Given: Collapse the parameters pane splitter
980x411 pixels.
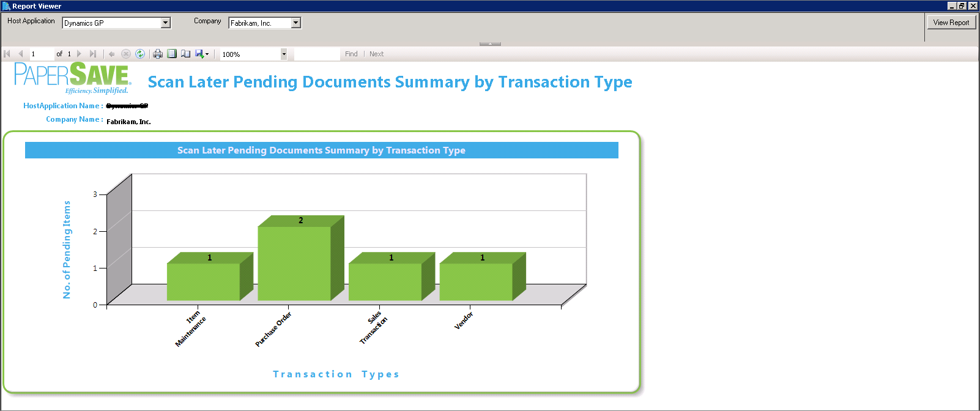Looking at the screenshot, I should [490, 44].
